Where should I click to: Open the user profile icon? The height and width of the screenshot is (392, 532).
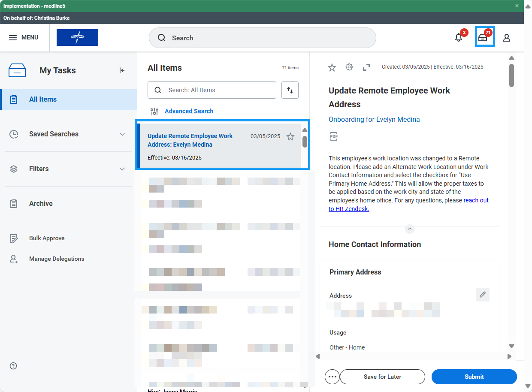(507, 38)
